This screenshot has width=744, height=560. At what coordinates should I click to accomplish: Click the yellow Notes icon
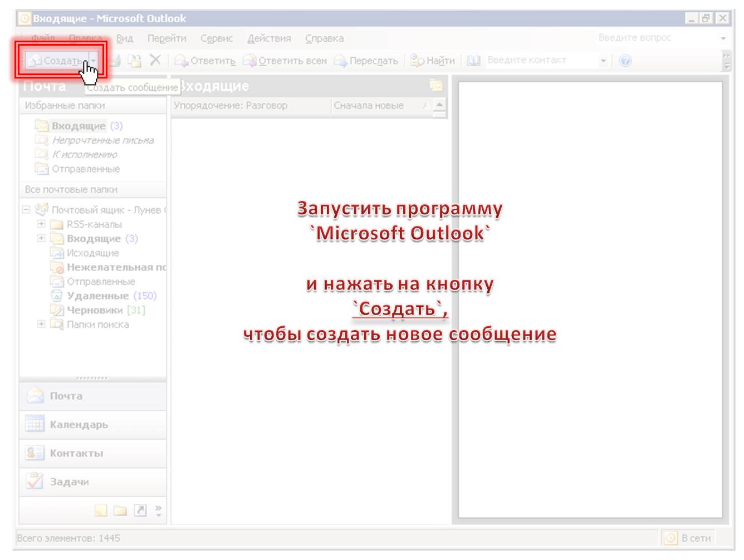(x=100, y=510)
